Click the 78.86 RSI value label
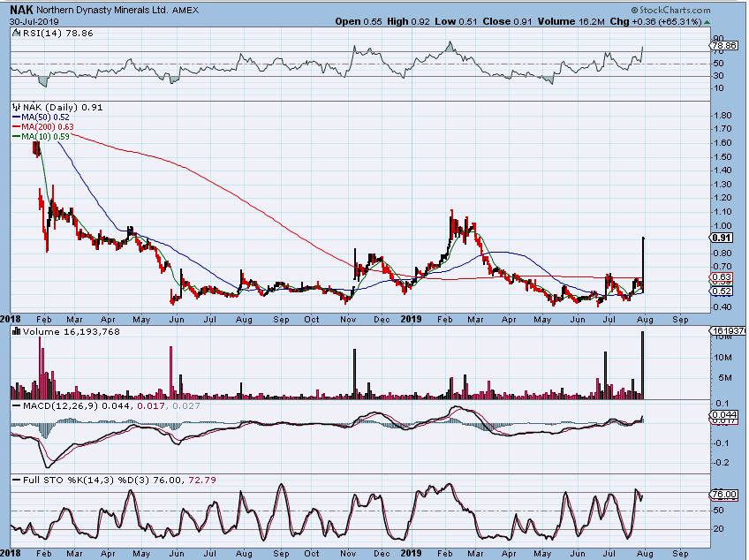This screenshot has width=749, height=560. tap(723, 46)
